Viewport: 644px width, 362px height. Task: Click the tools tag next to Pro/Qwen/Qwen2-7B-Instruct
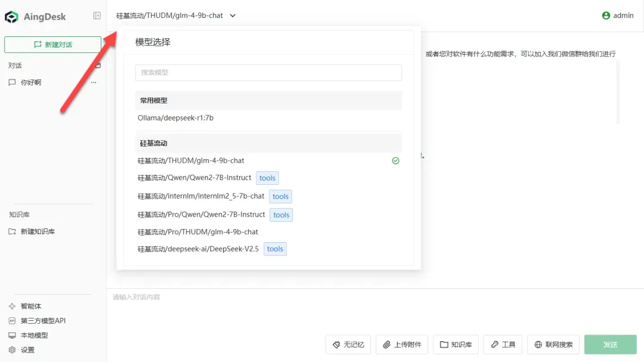pos(281,215)
